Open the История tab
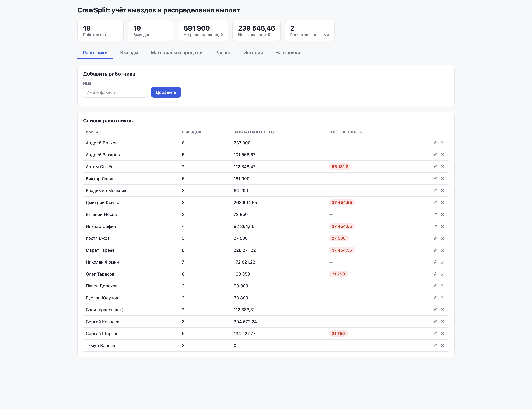This screenshot has height=409, width=532. click(253, 53)
